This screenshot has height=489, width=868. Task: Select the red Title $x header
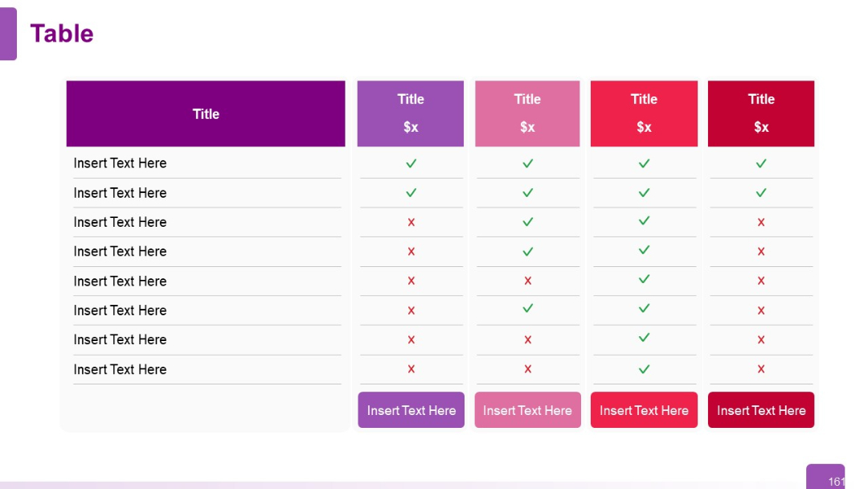644,113
